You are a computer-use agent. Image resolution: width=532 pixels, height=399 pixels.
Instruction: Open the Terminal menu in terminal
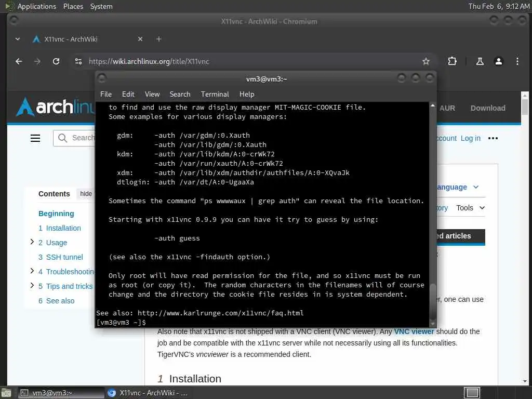215,95
